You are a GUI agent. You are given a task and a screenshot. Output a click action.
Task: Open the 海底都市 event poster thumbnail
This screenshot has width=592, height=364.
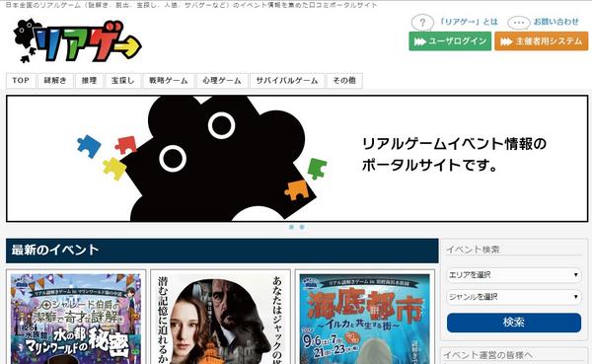tap(365, 319)
